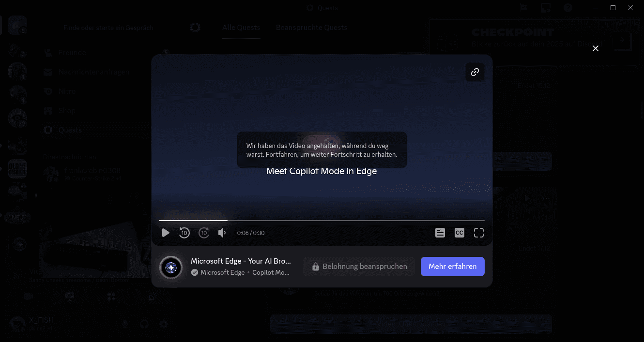The image size is (644, 342).
Task: Open the Discord direct messages home icon
Action: pos(17,25)
